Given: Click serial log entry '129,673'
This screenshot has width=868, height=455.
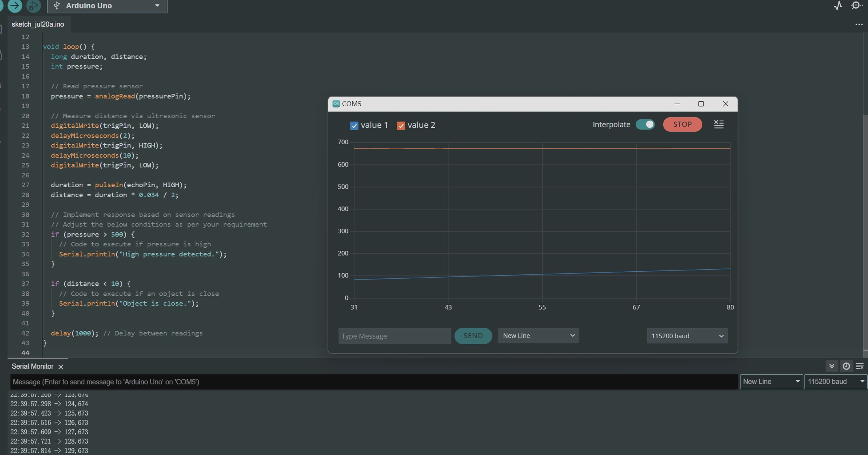Looking at the screenshot, I should click(x=76, y=451).
